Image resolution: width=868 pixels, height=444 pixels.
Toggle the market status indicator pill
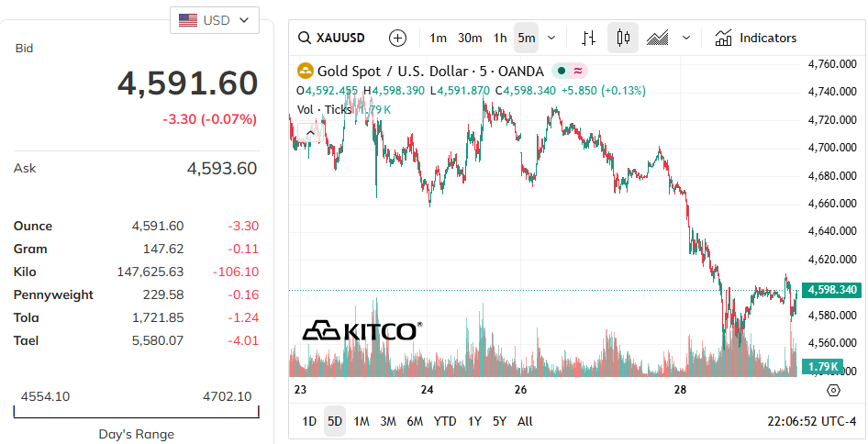pyautogui.click(x=570, y=71)
